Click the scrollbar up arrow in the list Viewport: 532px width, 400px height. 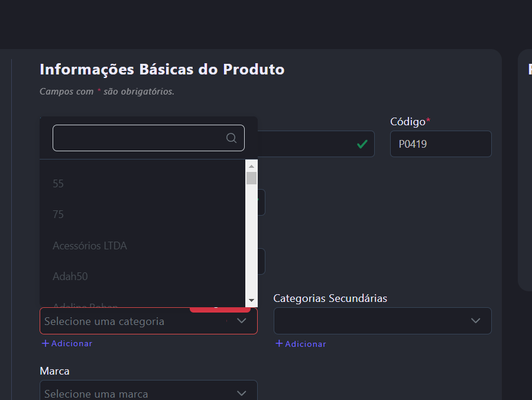[x=251, y=167]
